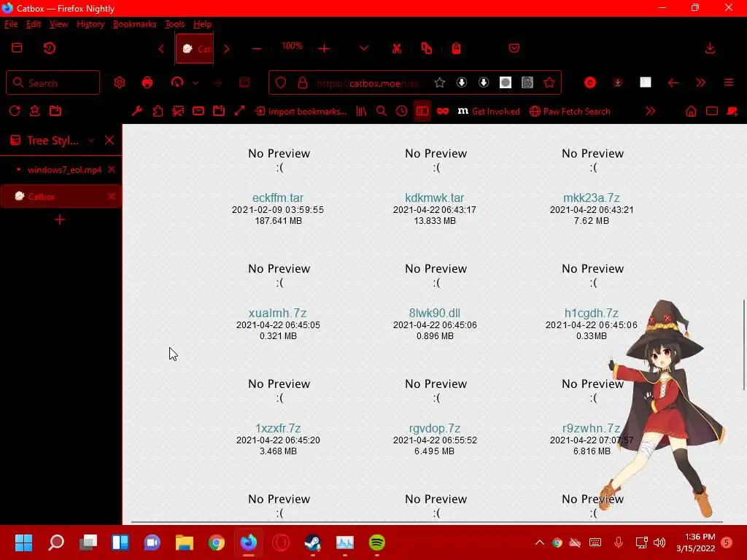
Task: Click the page vertical scrollbar thumb
Action: [743, 345]
